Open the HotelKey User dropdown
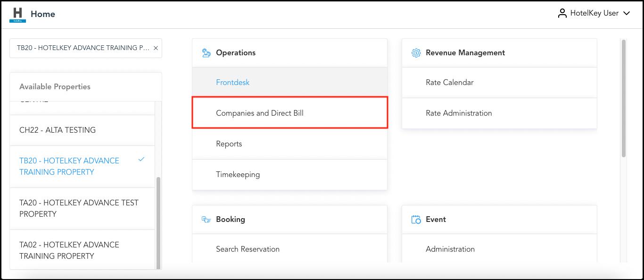This screenshot has width=644, height=280. 627,13
